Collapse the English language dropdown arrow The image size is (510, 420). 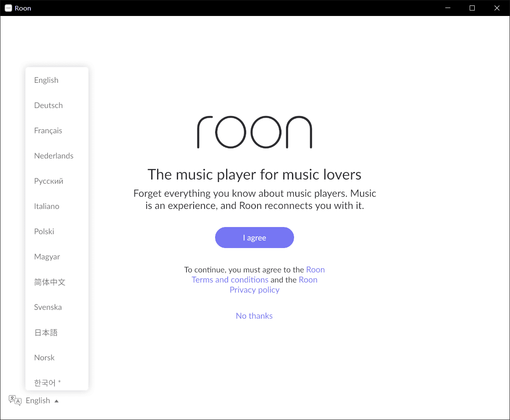pos(56,401)
